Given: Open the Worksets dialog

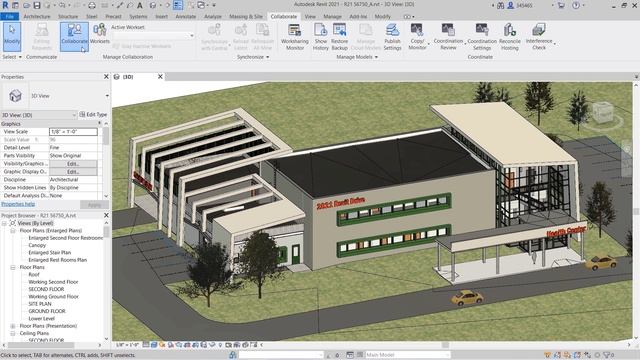Looking at the screenshot, I should click(100, 34).
